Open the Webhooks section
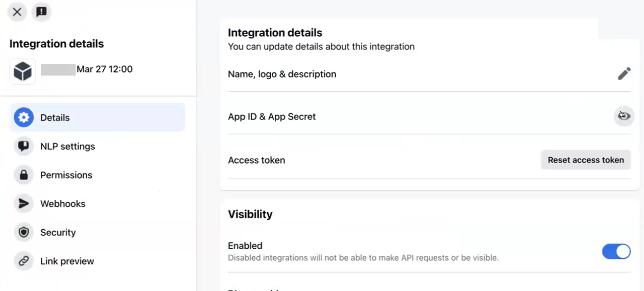Viewport: 644px width, 291px height. 63,204
